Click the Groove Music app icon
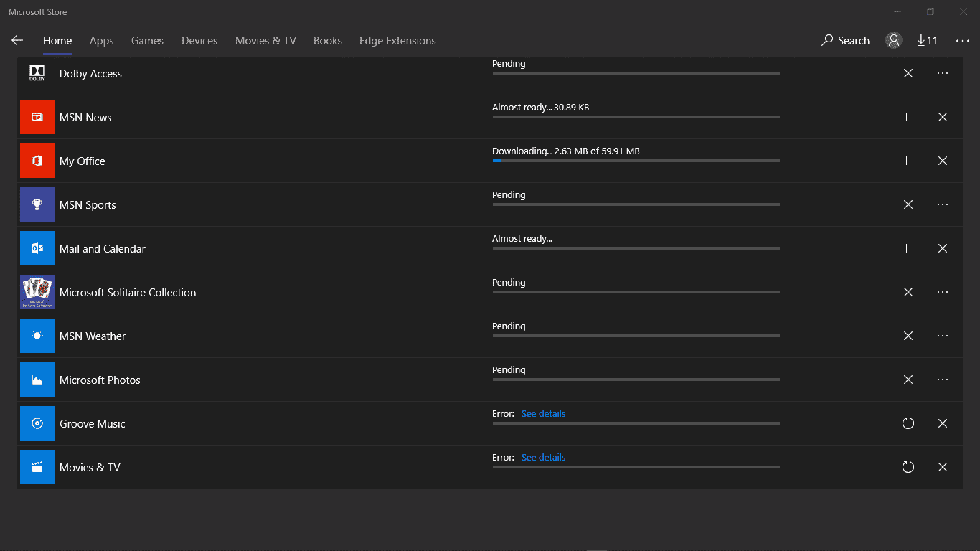 (37, 423)
